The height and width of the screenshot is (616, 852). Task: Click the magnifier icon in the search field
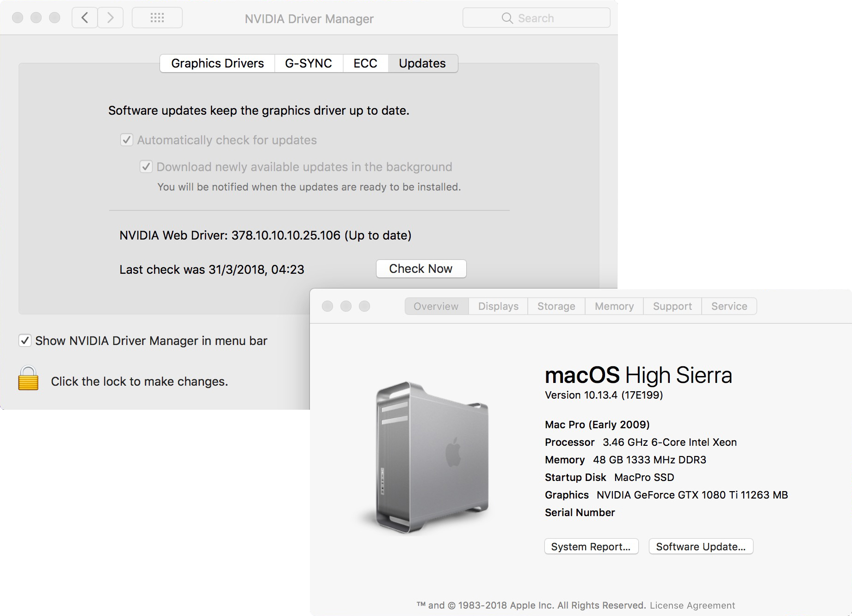pos(507,18)
